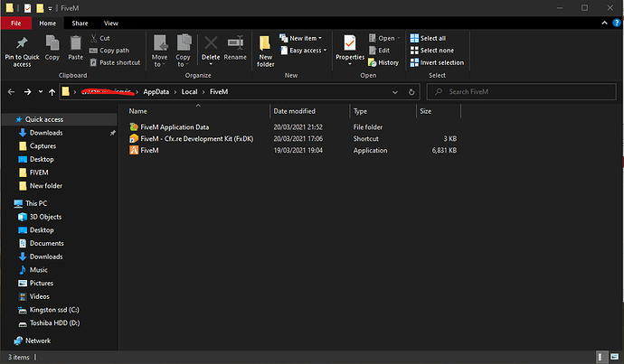
Task: Open file History from ribbon
Action: (383, 62)
